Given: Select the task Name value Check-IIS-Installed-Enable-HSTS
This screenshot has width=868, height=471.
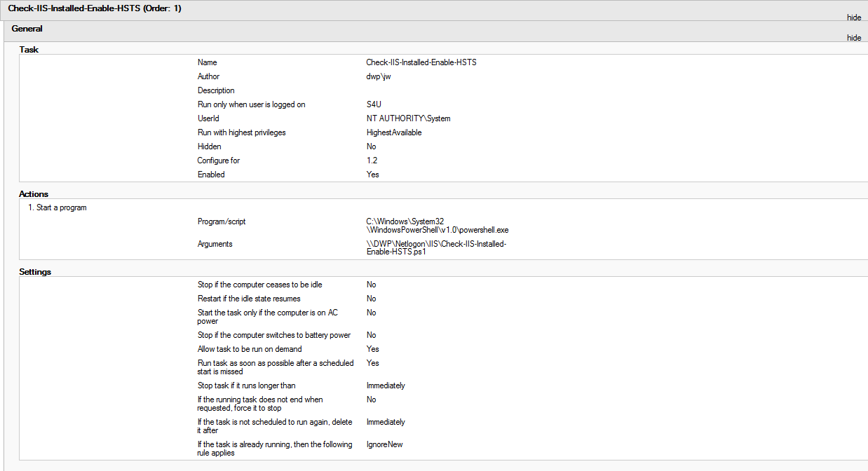Looking at the screenshot, I should (x=421, y=62).
